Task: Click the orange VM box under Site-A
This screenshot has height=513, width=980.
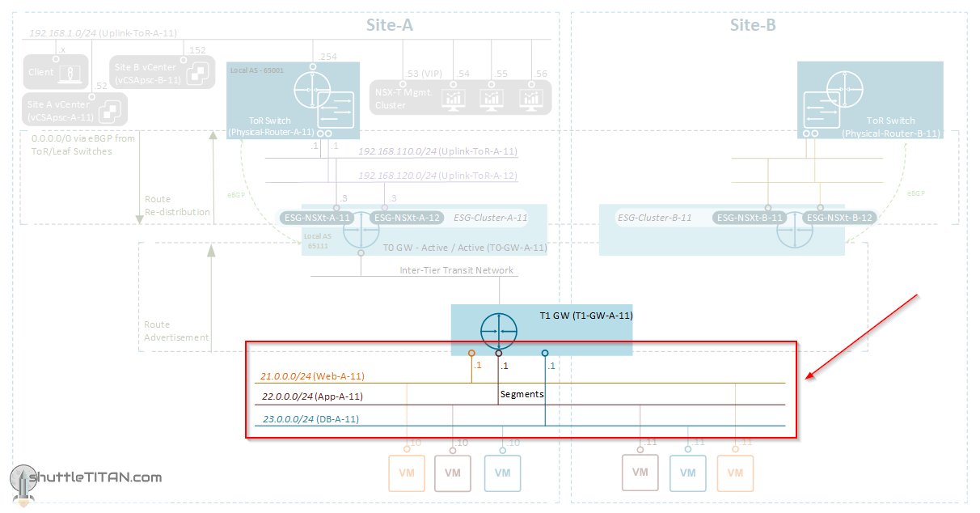Action: (407, 473)
